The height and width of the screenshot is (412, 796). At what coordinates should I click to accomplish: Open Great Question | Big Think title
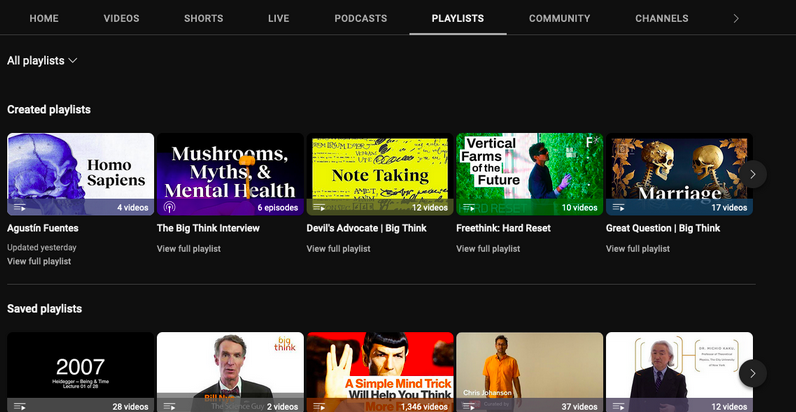click(x=663, y=228)
